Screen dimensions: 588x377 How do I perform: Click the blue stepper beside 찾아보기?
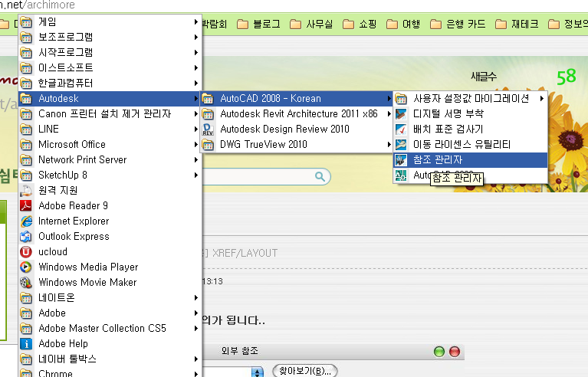(x=257, y=372)
